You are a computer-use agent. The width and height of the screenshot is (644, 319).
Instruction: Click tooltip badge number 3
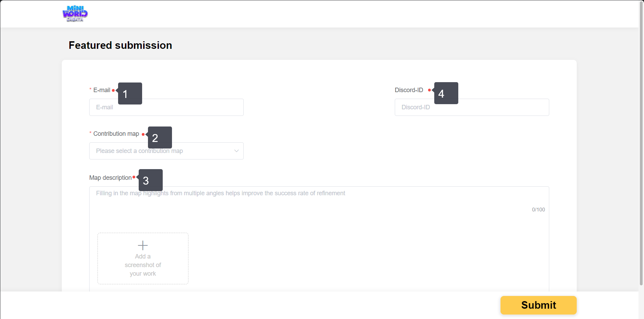pos(151,180)
